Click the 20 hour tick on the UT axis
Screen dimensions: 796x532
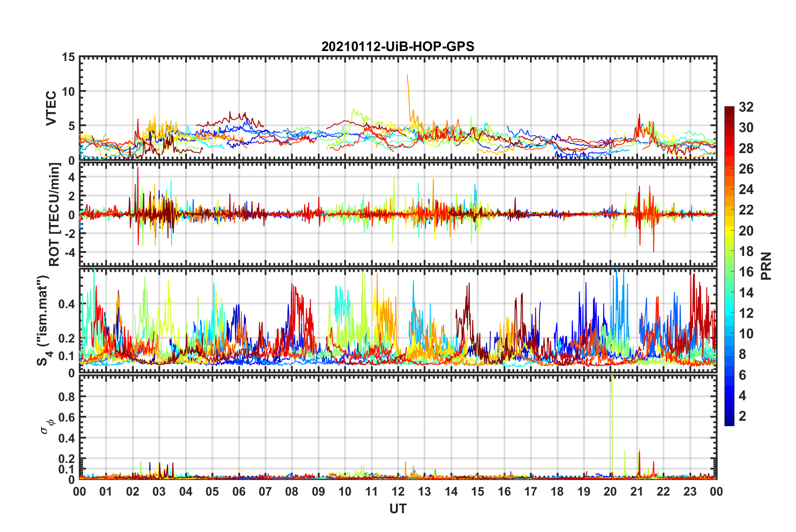pos(610,491)
